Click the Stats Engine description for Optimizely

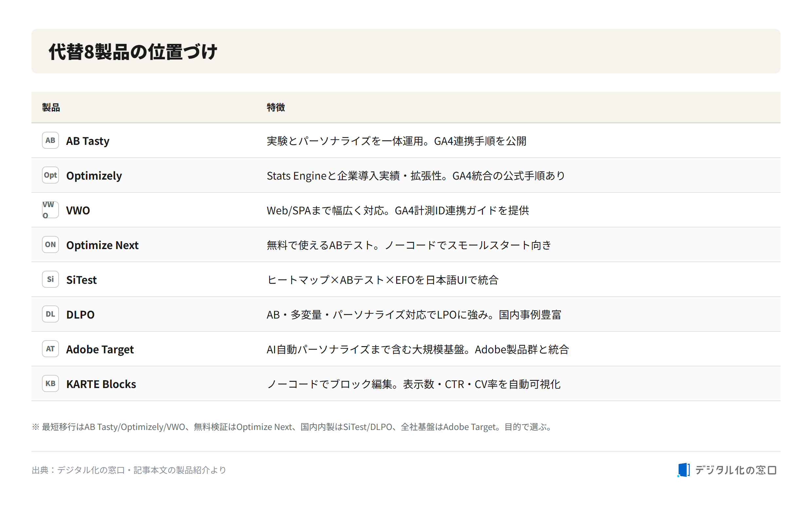tap(416, 176)
